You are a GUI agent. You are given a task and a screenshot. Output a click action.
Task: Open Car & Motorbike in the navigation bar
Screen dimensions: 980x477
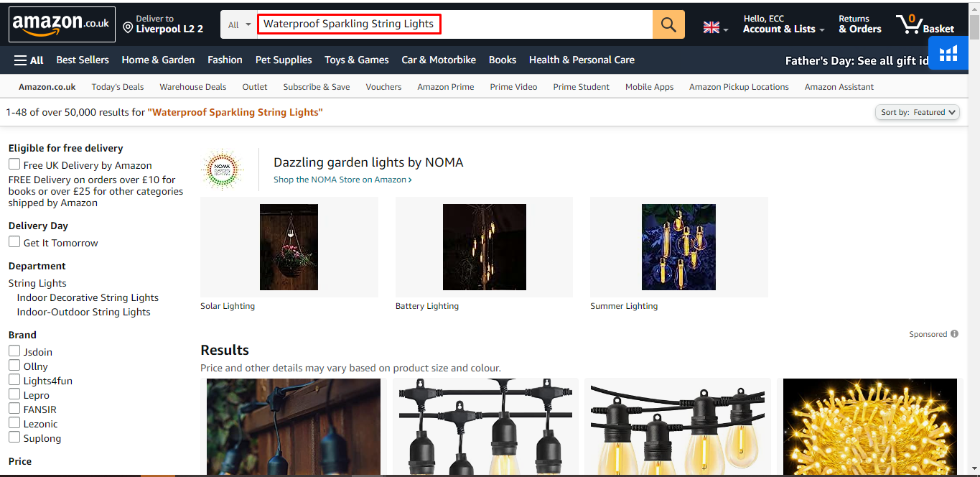tap(439, 60)
